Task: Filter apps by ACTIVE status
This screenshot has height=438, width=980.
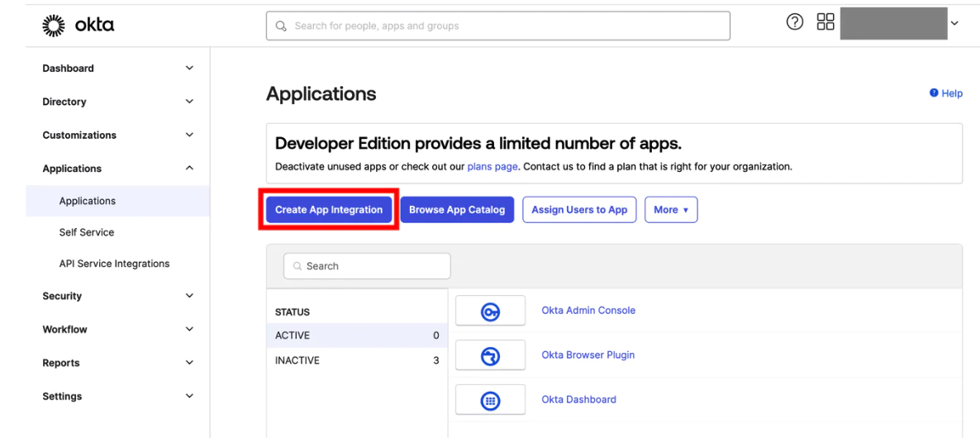Action: [x=357, y=336]
